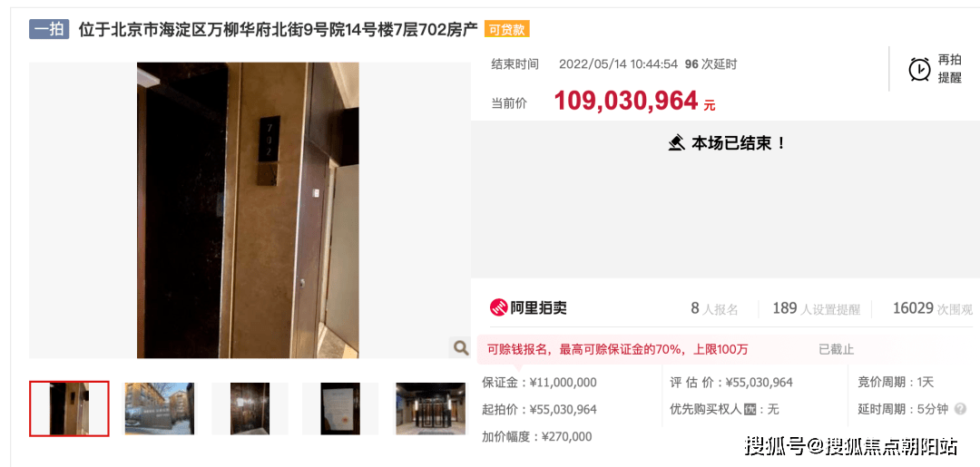Select the building exterior thumbnail
Viewport: 980px width, 467px height.
(x=160, y=408)
